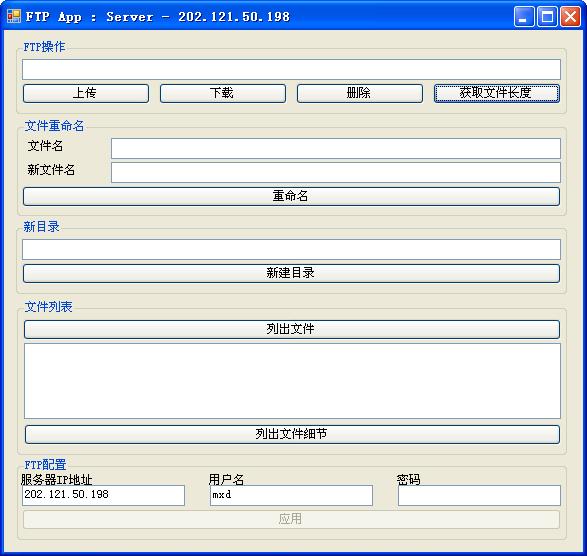This screenshot has height=556, width=587.
Task: Click the FTP App title bar icon
Action: pos(14,16)
